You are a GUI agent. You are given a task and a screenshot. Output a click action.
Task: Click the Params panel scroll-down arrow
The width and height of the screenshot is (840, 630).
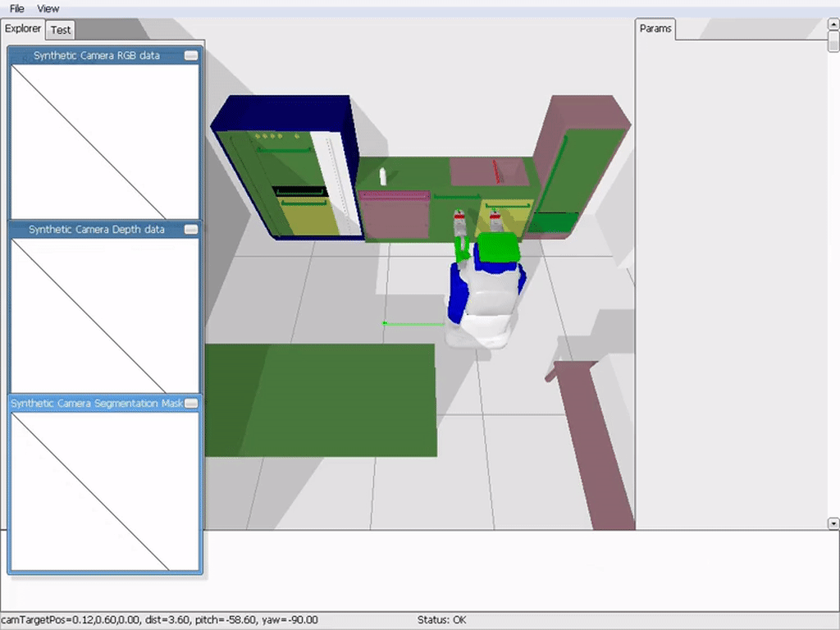click(x=833, y=523)
